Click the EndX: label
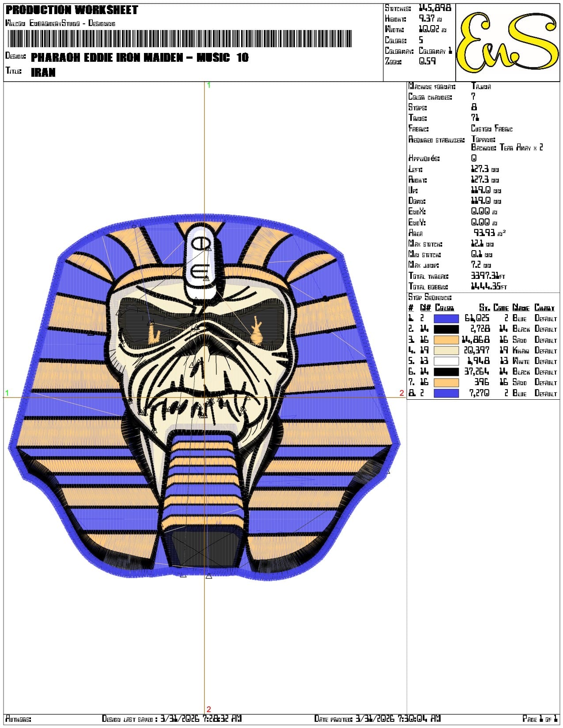Screen dimensions: 563x728 click(x=417, y=212)
